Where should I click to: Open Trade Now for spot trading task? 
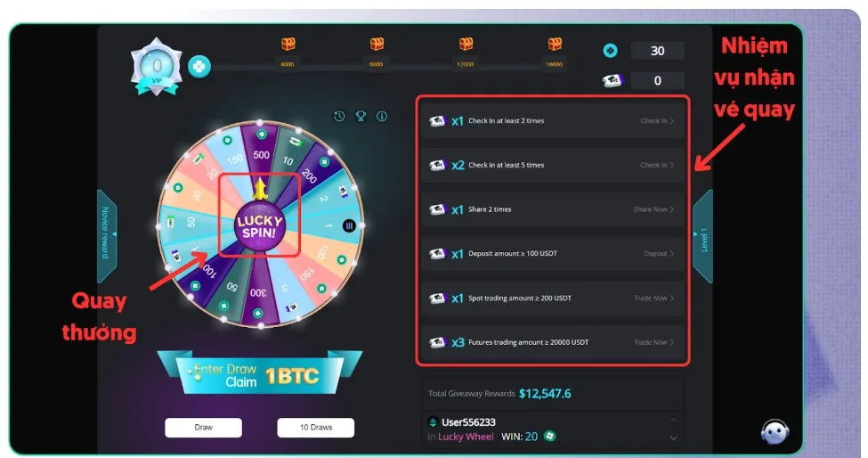653,298
